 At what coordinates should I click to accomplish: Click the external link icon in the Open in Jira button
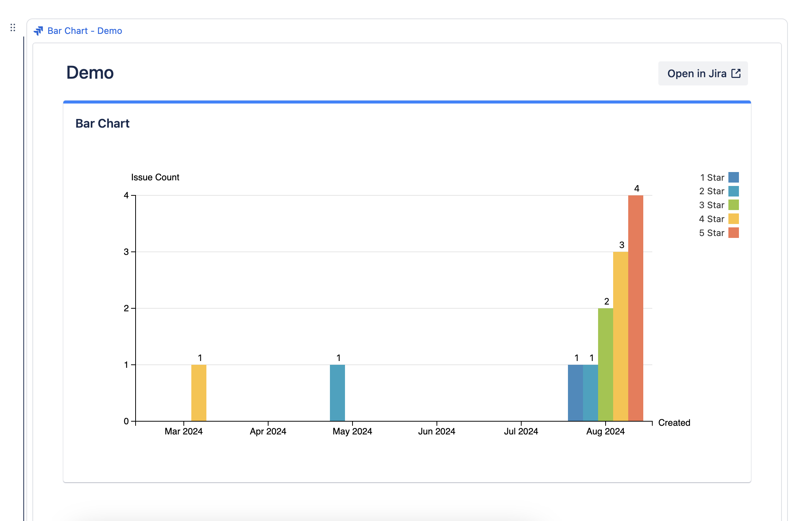[736, 73]
